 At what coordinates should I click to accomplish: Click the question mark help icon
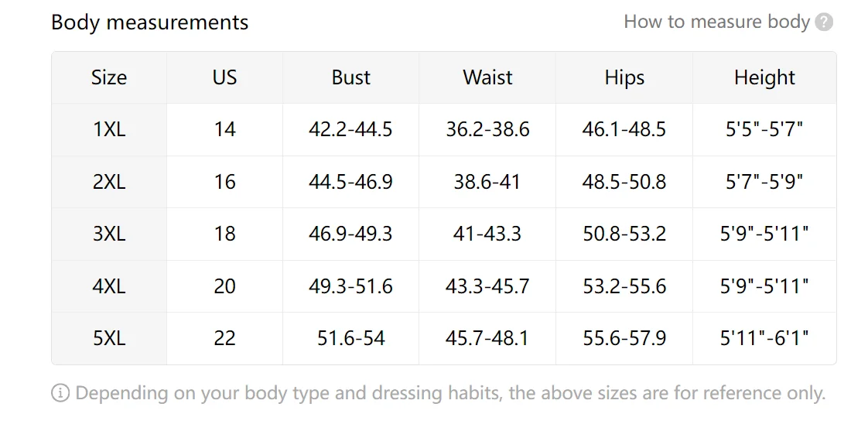point(825,22)
